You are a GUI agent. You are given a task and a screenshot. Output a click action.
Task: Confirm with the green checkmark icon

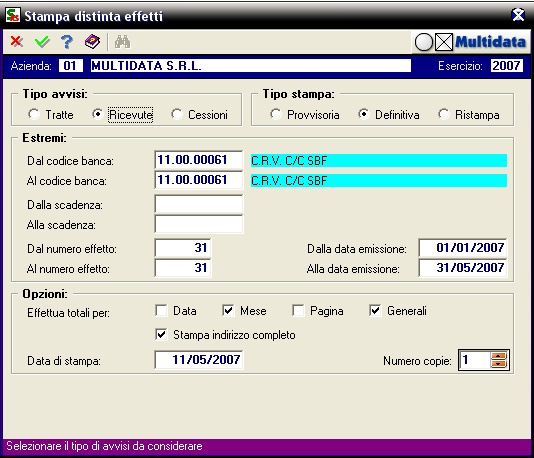coord(42,42)
